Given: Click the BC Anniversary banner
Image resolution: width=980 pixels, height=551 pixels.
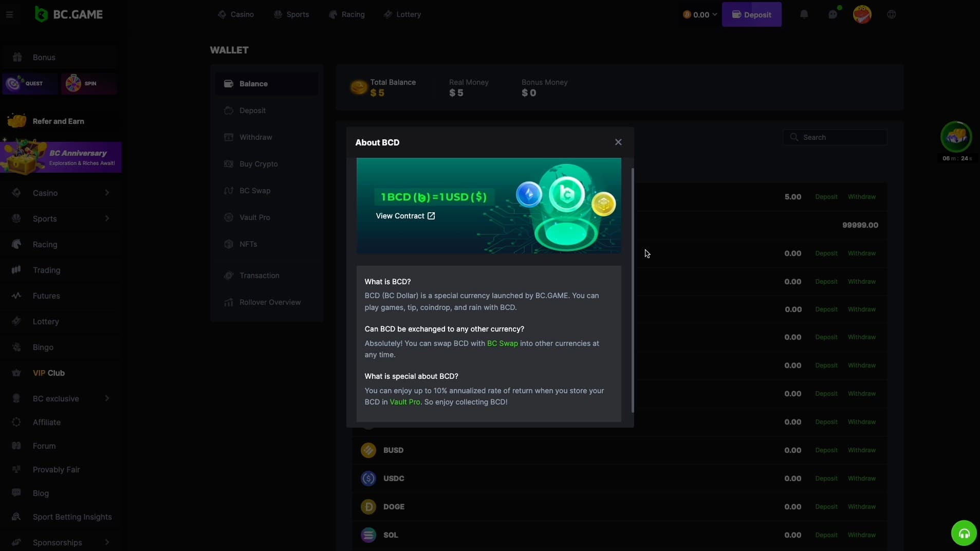Looking at the screenshot, I should point(61,157).
